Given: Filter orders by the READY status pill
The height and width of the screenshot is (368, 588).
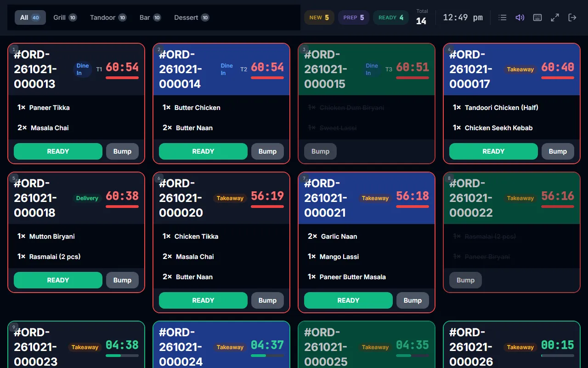Looking at the screenshot, I should coord(391,17).
